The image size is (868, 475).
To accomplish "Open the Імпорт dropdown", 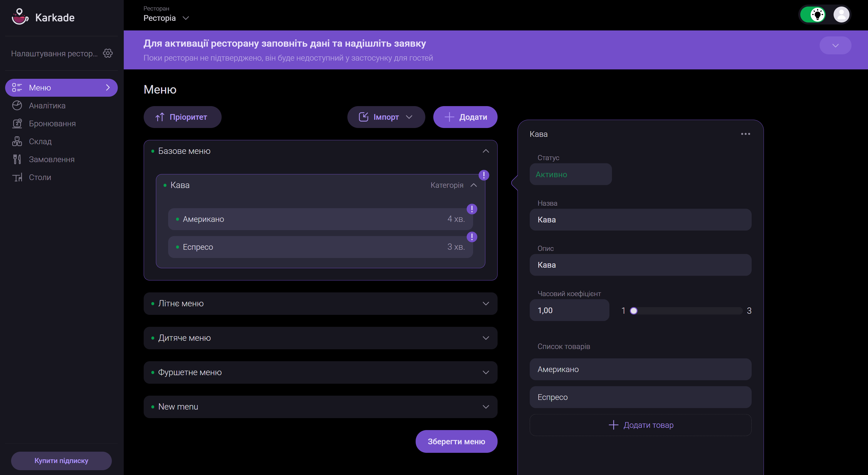I will 386,117.
